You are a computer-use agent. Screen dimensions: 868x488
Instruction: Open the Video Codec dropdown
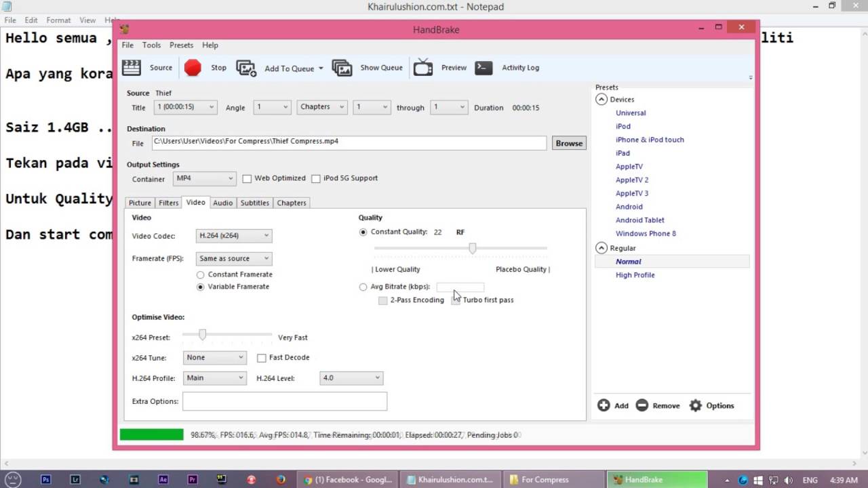click(234, 236)
